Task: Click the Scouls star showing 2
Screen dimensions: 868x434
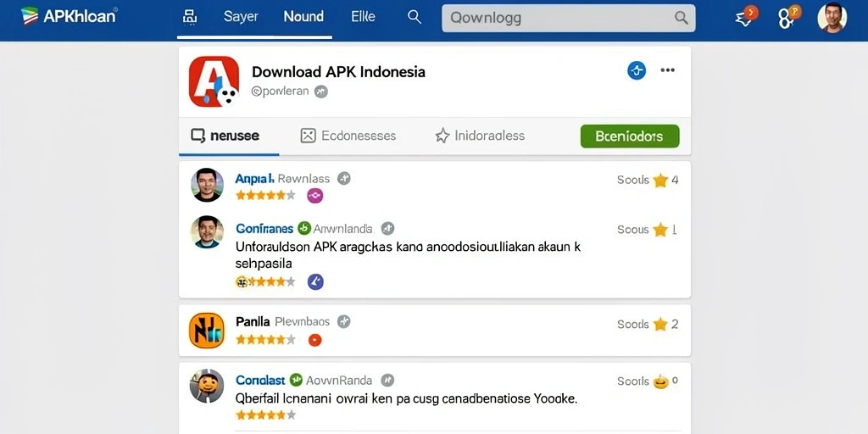Action: [x=660, y=325]
